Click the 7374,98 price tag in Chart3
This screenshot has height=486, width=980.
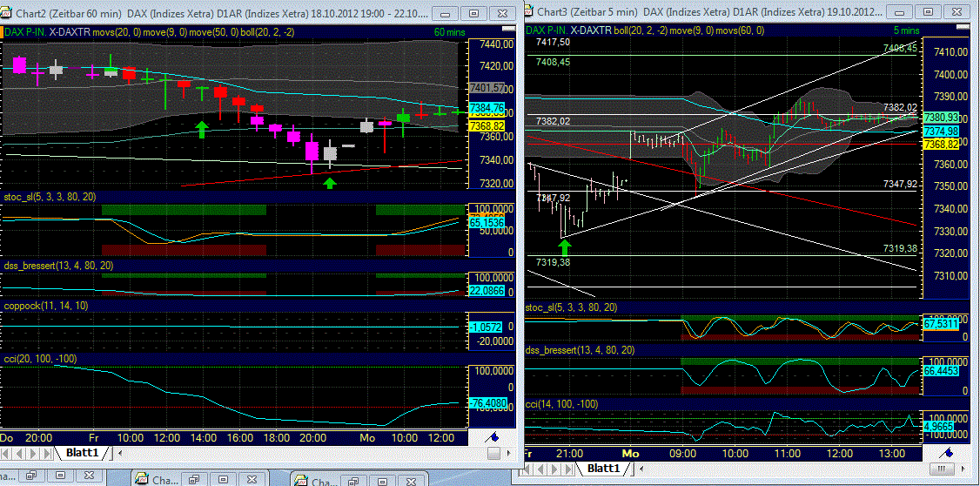tap(940, 130)
